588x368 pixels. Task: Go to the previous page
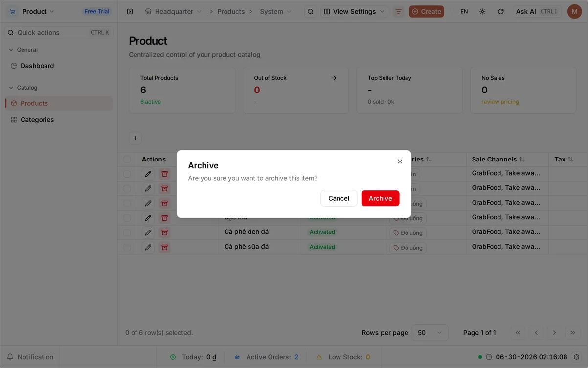point(536,333)
